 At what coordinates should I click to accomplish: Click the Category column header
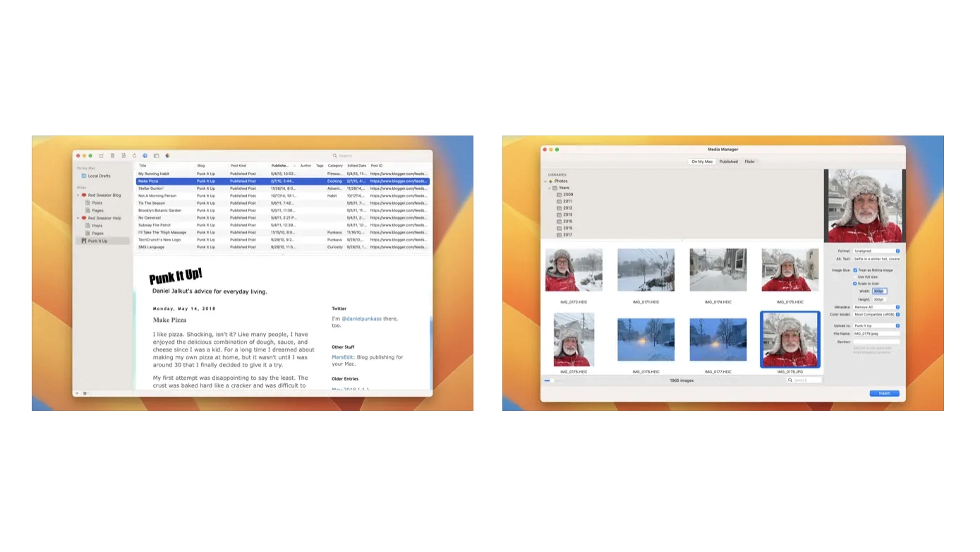(x=335, y=166)
